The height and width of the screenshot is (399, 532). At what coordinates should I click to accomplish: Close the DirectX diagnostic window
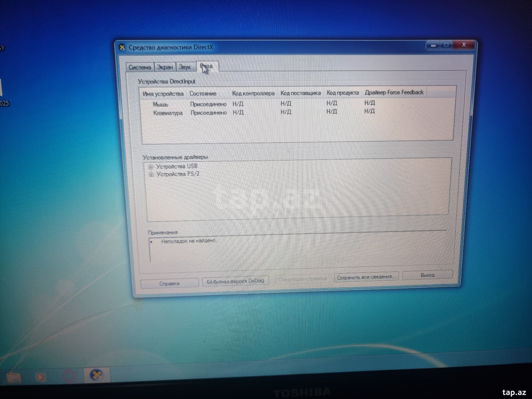[x=464, y=45]
